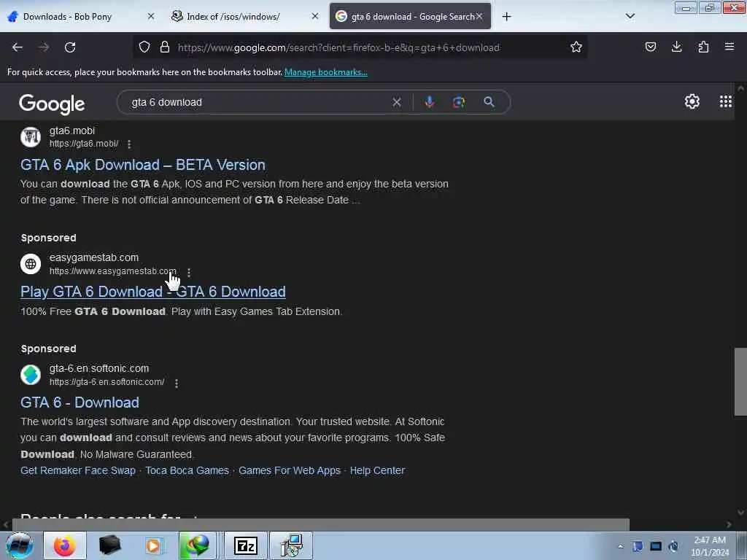
Task: Click the Google logo to go home
Action: coord(52,104)
